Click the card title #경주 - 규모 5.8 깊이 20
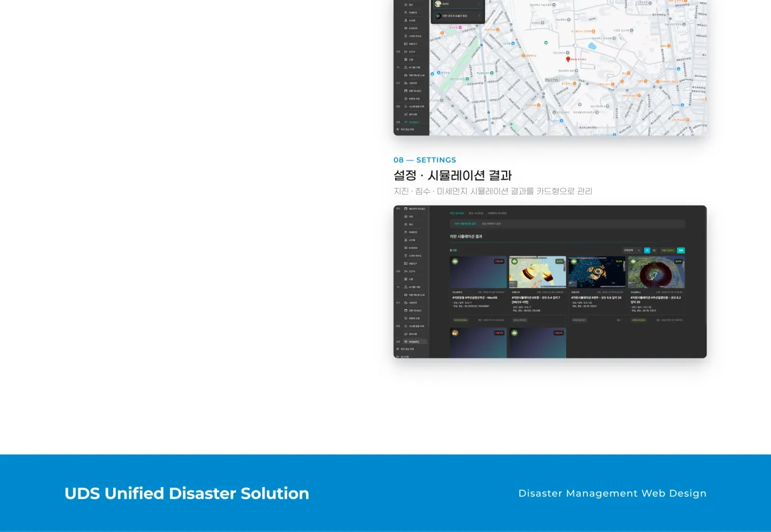The height and width of the screenshot is (532, 771). point(596,298)
